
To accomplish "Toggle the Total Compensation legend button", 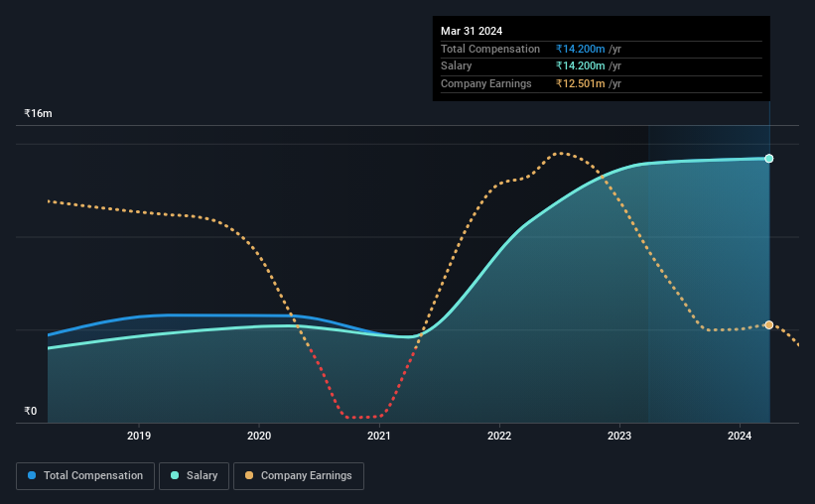I will point(85,476).
